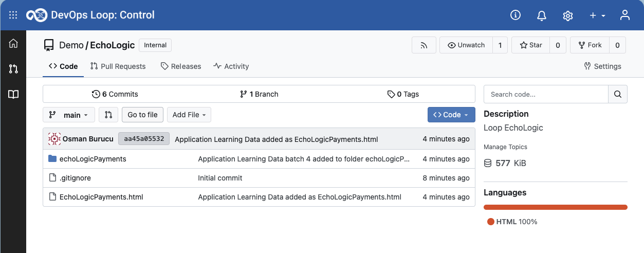
Task: Open latest commit message in header row
Action: 277,139
